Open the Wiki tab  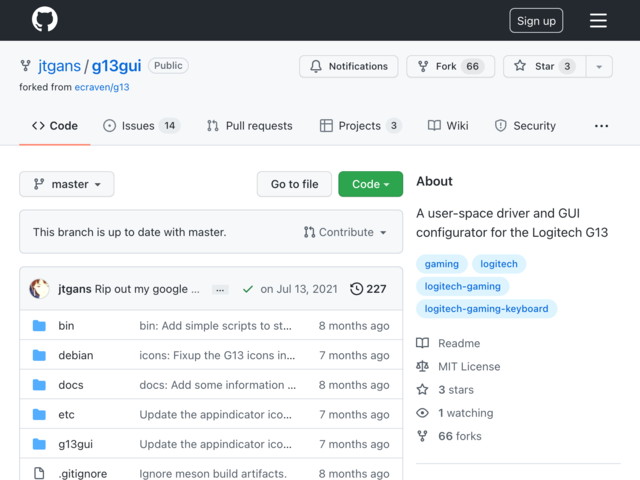coord(448,126)
